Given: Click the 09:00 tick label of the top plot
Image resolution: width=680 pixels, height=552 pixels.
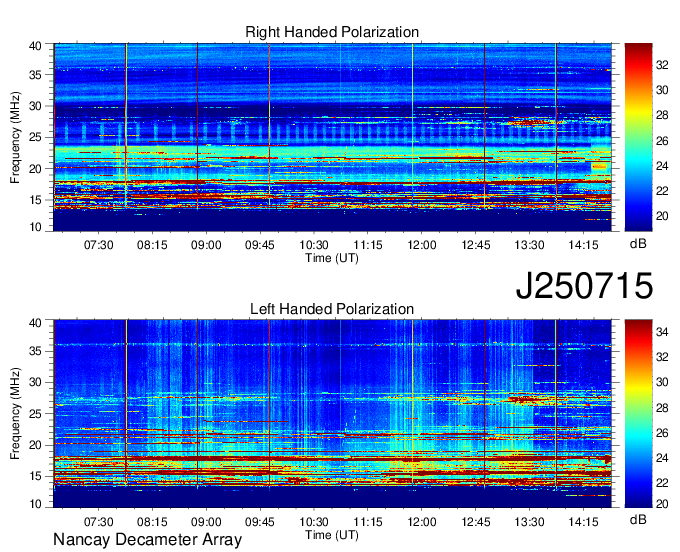Looking at the screenshot, I should coord(206,245).
